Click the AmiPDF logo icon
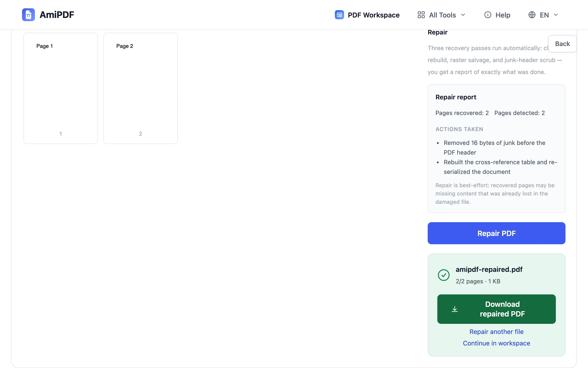Screen dimensions: 588x368 coord(28,15)
